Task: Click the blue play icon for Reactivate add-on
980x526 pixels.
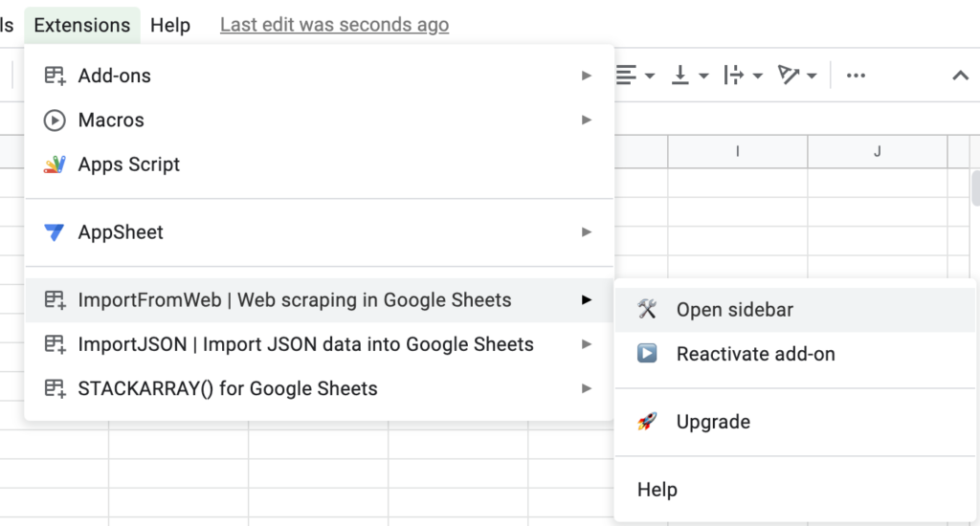Action: coord(647,354)
